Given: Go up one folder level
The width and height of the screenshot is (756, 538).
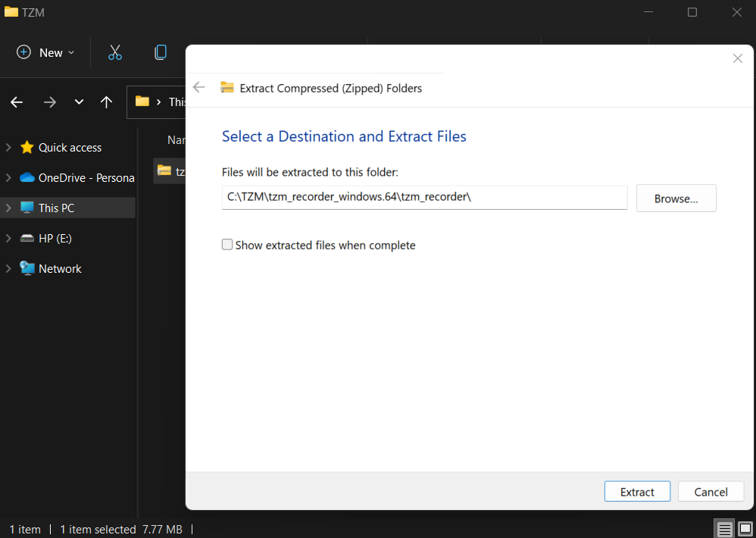Looking at the screenshot, I should coord(106,102).
